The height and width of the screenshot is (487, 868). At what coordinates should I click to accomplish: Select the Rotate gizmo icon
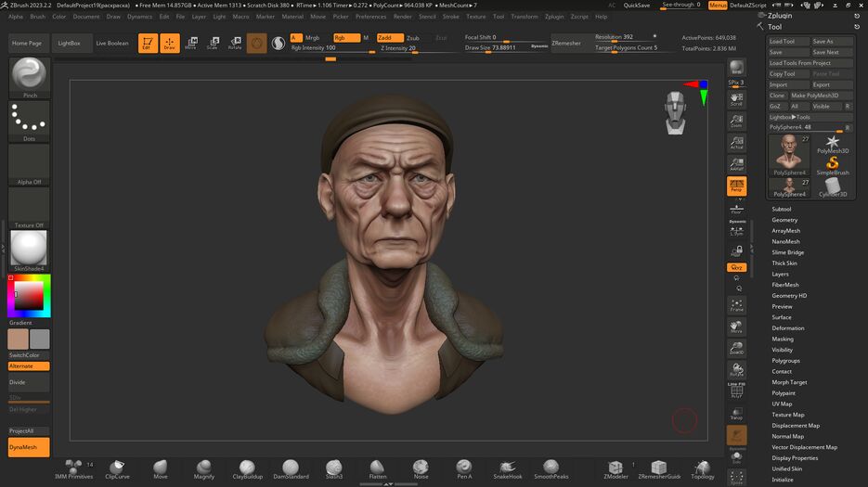(235, 43)
